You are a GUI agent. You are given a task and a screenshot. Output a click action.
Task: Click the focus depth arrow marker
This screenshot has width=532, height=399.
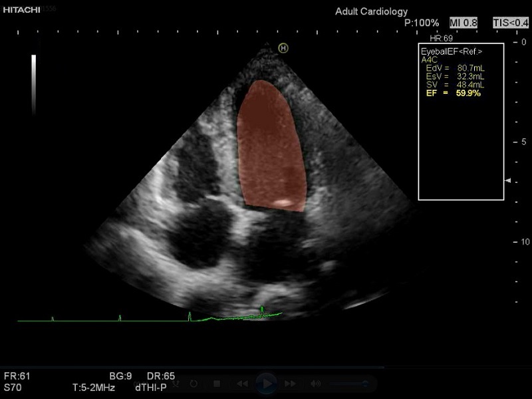click(x=508, y=181)
